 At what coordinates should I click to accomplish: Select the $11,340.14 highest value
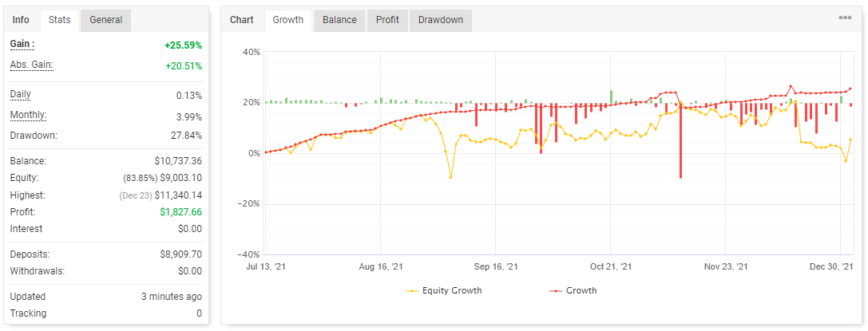tap(178, 195)
